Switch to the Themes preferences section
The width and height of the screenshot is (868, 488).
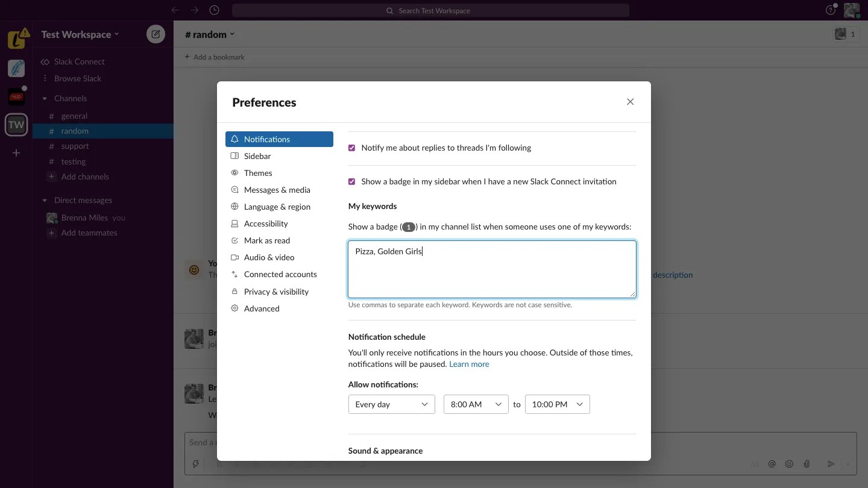coord(259,173)
